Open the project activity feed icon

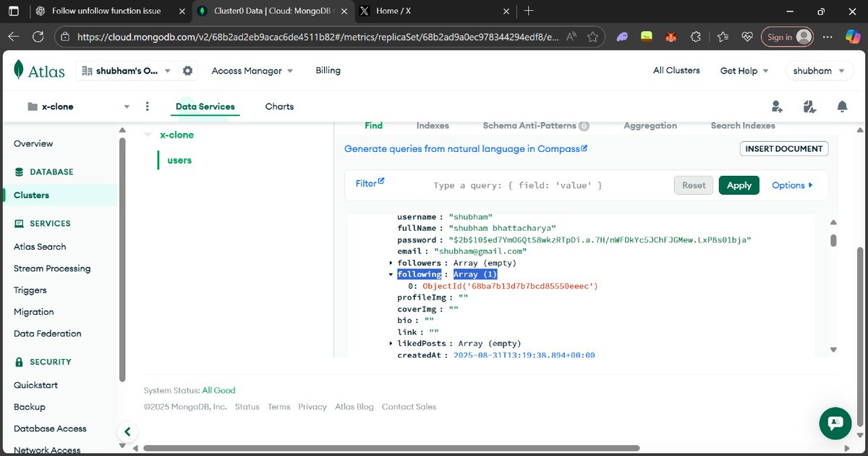point(809,107)
